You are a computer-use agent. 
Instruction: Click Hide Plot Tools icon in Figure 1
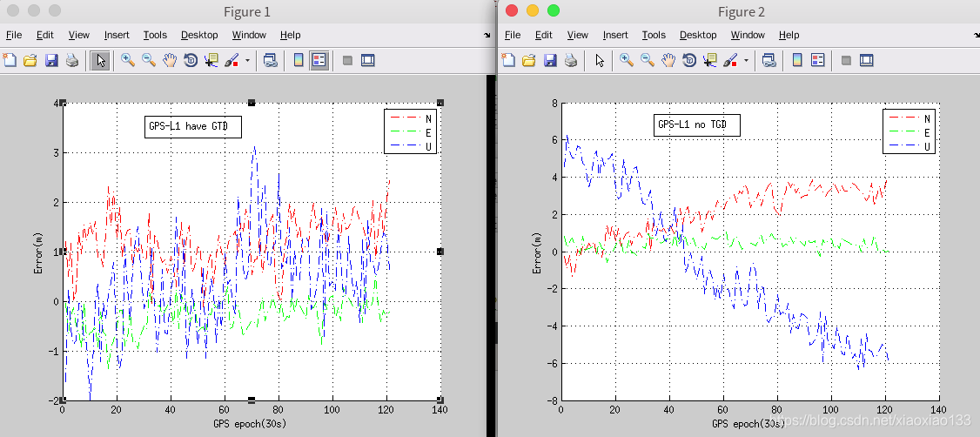pos(347,61)
